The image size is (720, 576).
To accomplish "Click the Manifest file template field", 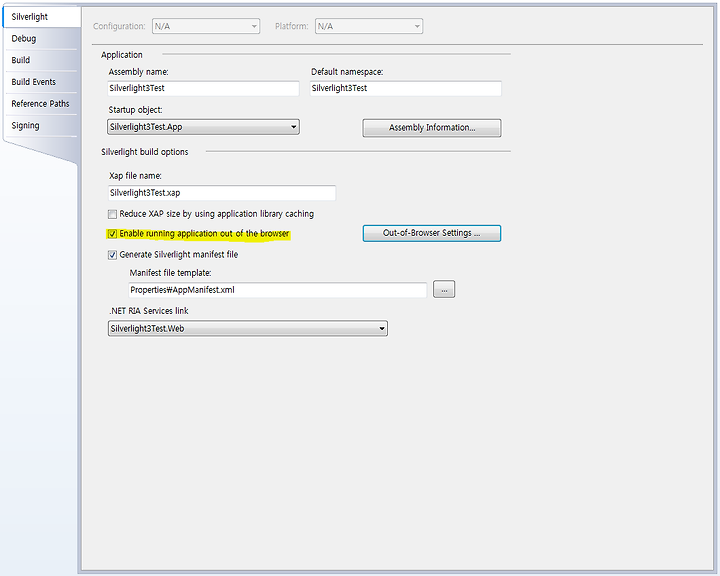I will click(277, 290).
